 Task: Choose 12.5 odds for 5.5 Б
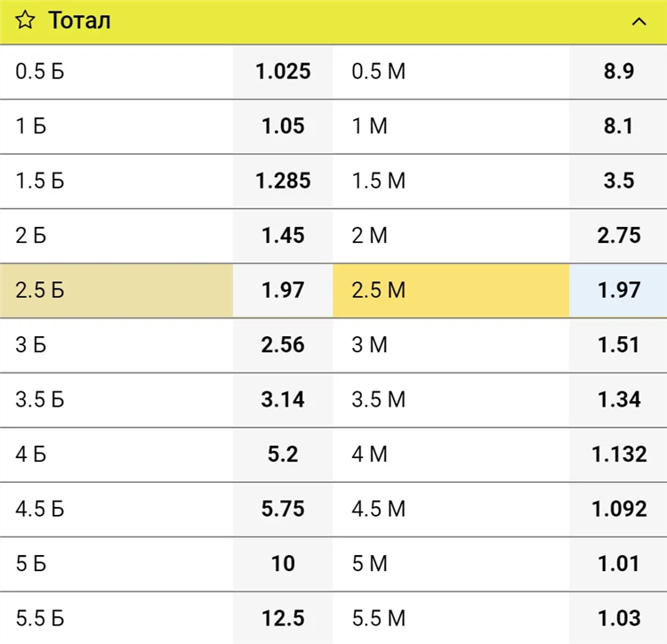(283, 618)
